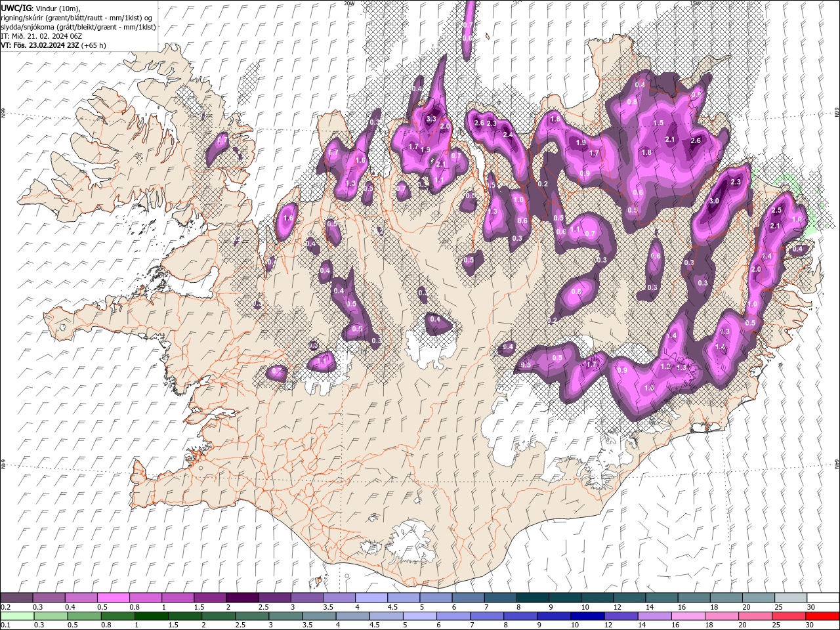840x630 pixels.
Task: Select the deep blue lower swatch labeled 10
Action: pyautogui.click(x=587, y=616)
